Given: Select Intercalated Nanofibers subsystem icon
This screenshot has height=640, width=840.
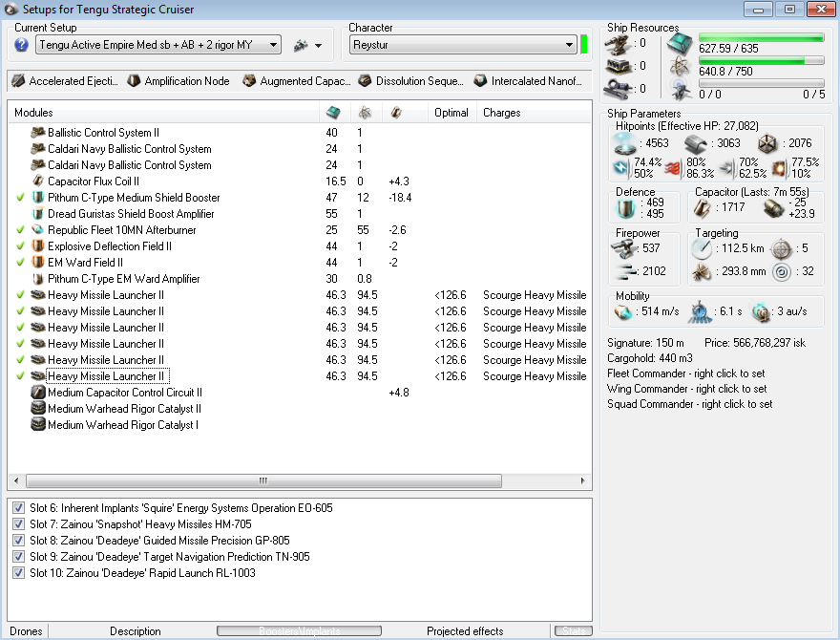Looking at the screenshot, I should click(480, 81).
